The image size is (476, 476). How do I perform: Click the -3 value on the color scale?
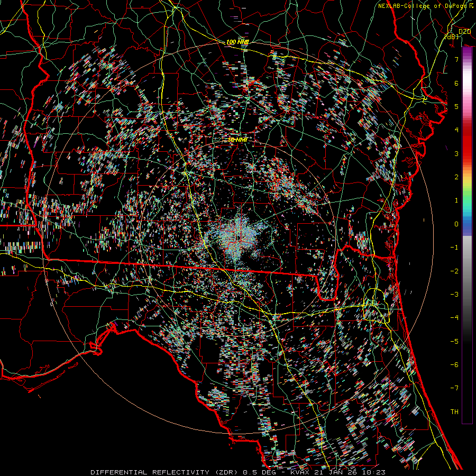[x=454, y=294]
